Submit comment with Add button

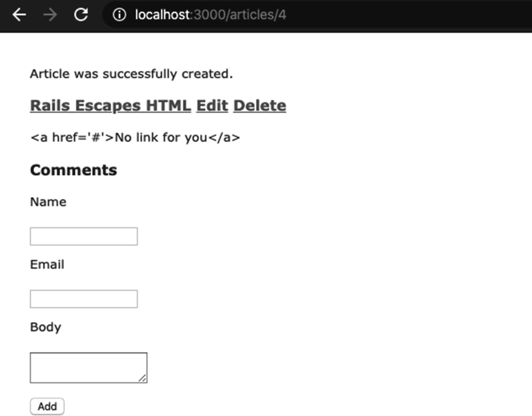pyautogui.click(x=47, y=406)
